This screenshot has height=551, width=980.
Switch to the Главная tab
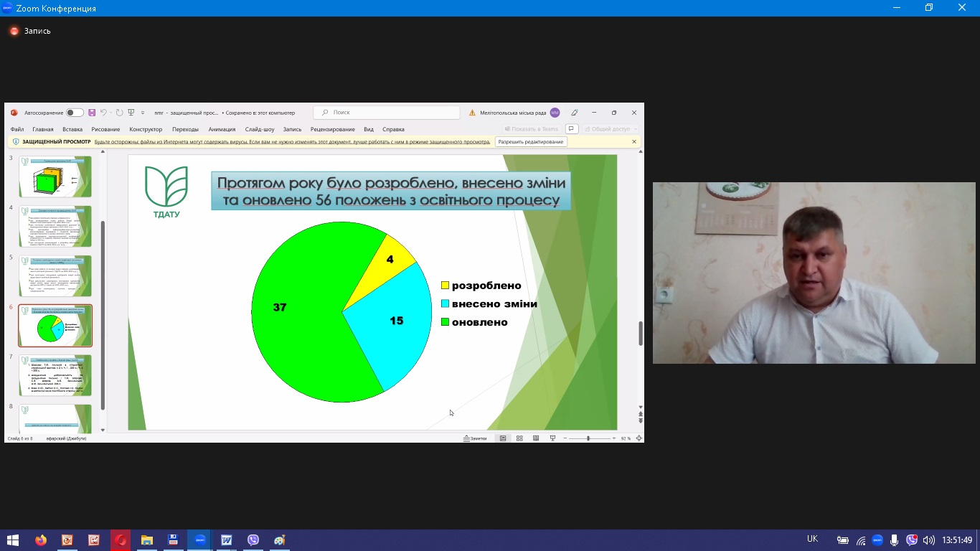43,129
